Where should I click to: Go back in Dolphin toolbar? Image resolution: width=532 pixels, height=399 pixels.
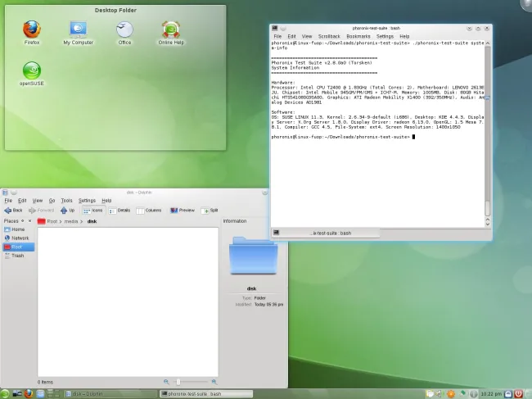coord(13,211)
